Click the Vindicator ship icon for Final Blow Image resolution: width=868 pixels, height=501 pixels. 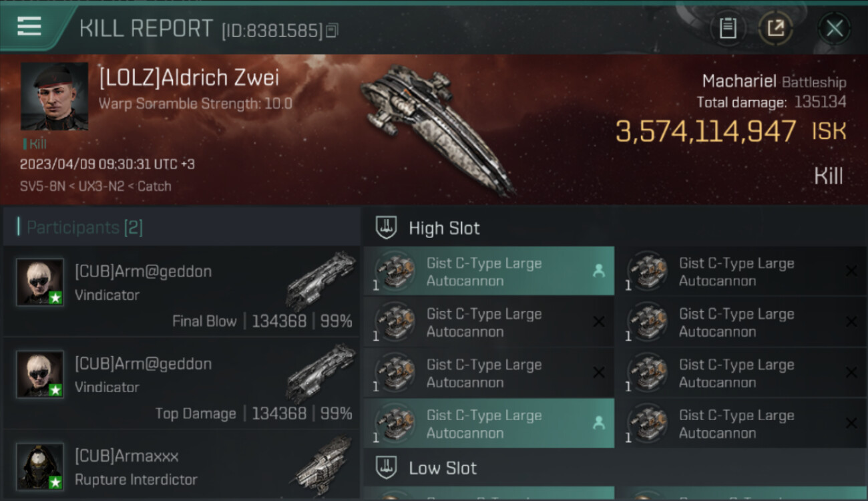coord(320,279)
